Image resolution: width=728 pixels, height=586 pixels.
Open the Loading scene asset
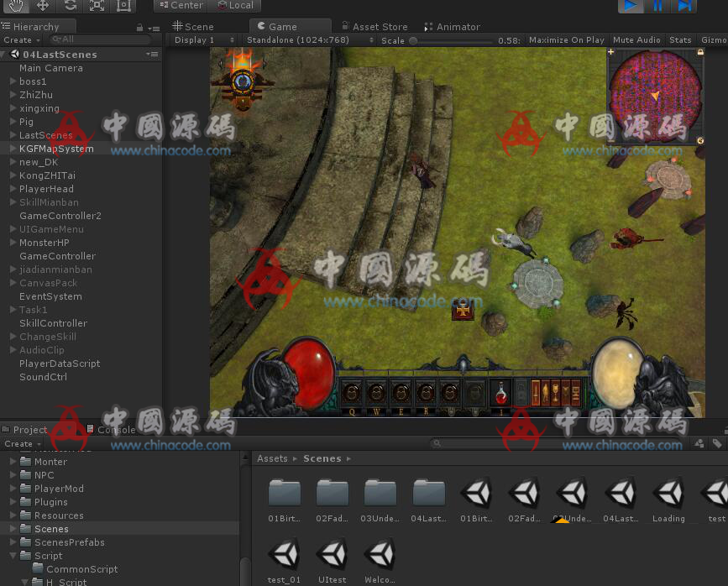click(668, 500)
